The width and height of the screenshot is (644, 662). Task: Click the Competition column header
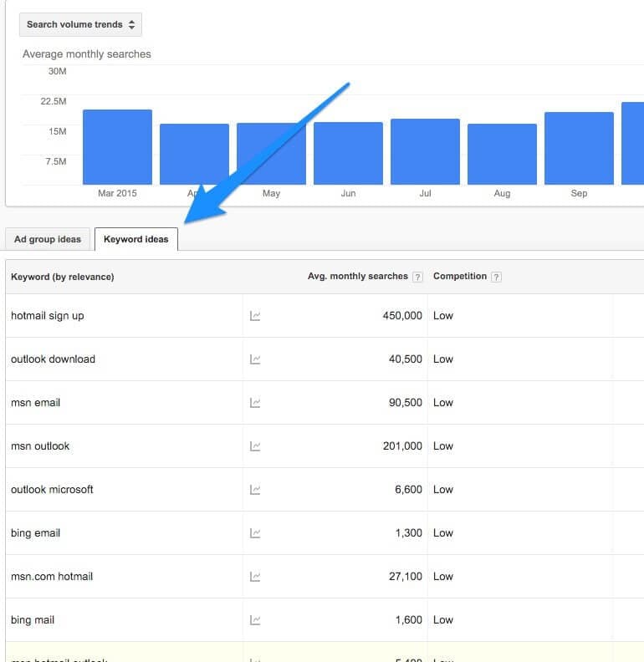(x=459, y=277)
